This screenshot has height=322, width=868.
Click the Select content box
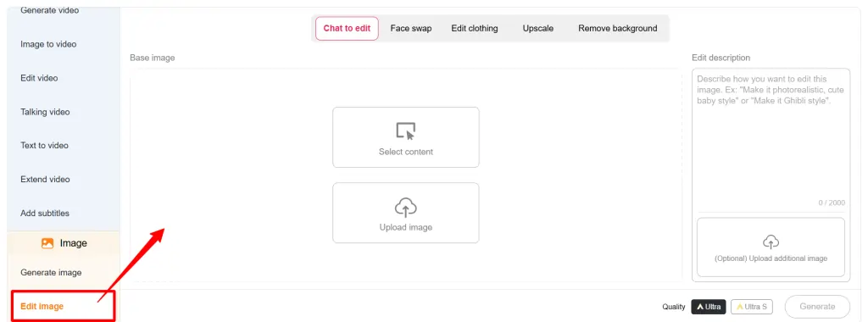pyautogui.click(x=406, y=137)
